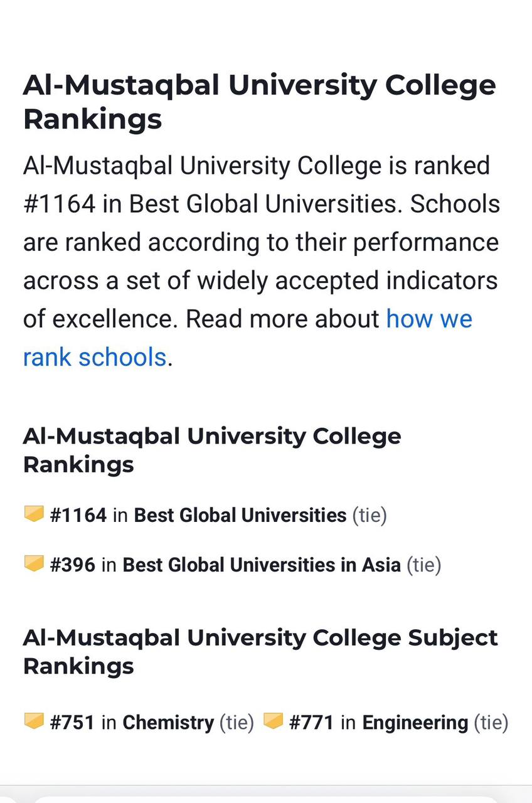Open the Engineering subject ranking link
Viewport: 532px width, 803px height.
coord(415,723)
